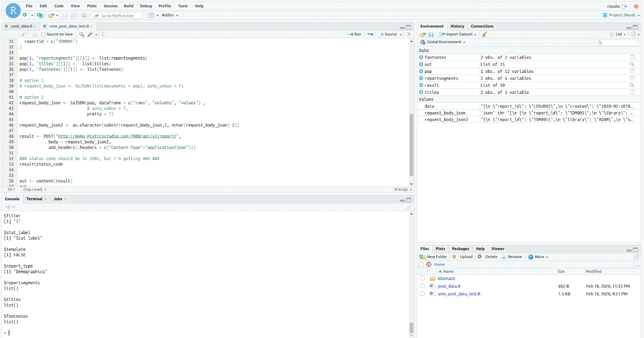Screen dimensions: 644x338
Task: Click the Compile Report notebook icon
Action: [x=105, y=34]
